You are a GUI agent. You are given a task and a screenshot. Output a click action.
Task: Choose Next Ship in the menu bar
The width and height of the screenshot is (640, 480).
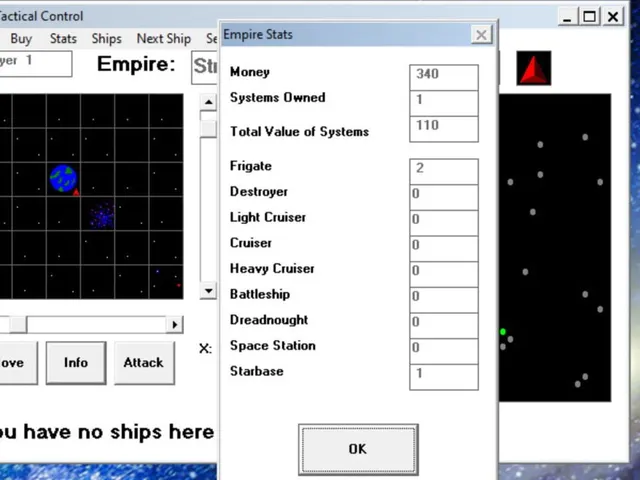pyautogui.click(x=164, y=39)
